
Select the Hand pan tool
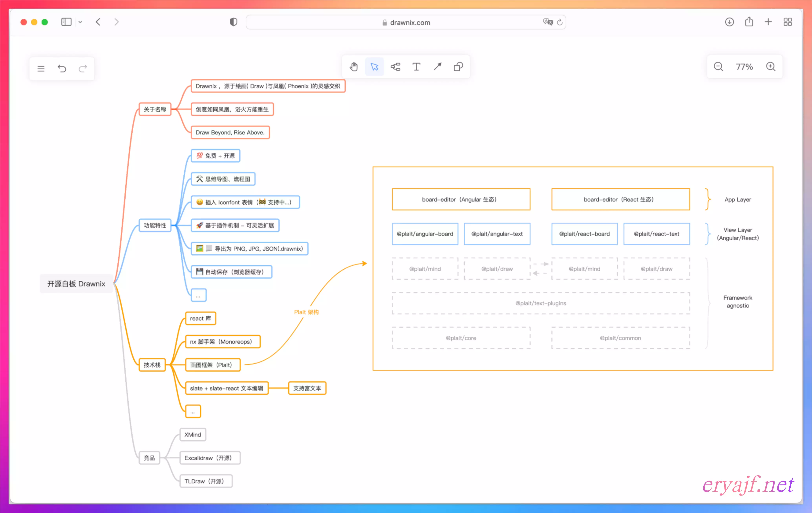(353, 67)
